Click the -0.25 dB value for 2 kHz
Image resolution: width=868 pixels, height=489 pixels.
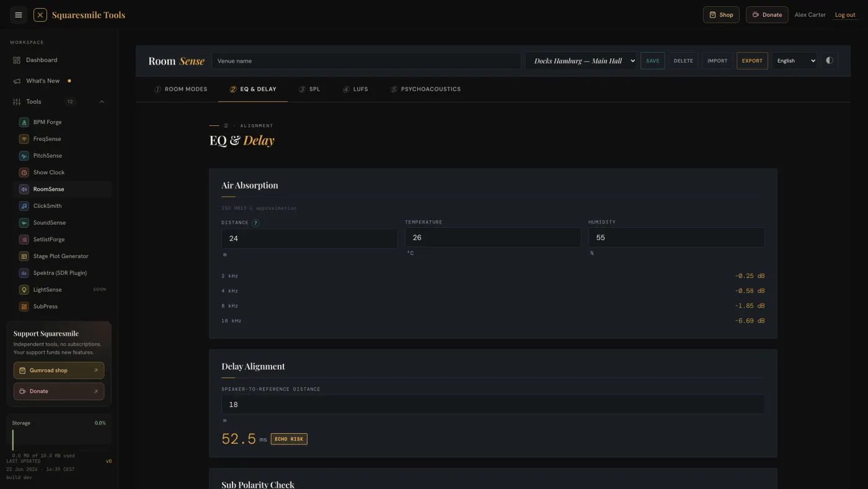click(750, 276)
